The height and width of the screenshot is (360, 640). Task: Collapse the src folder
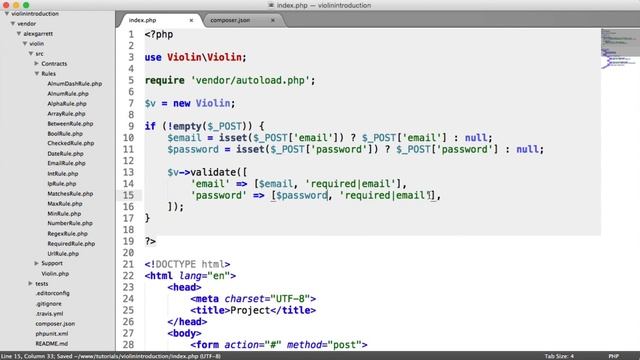coord(31,53)
